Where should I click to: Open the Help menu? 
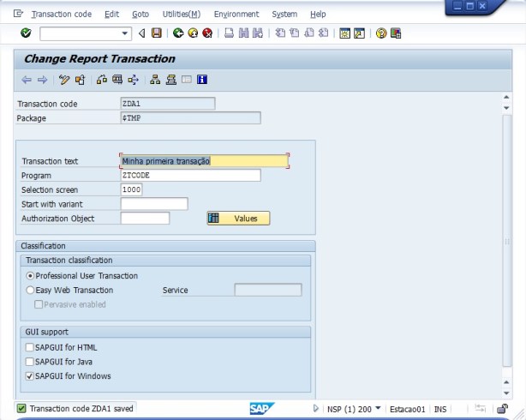pyautogui.click(x=318, y=14)
